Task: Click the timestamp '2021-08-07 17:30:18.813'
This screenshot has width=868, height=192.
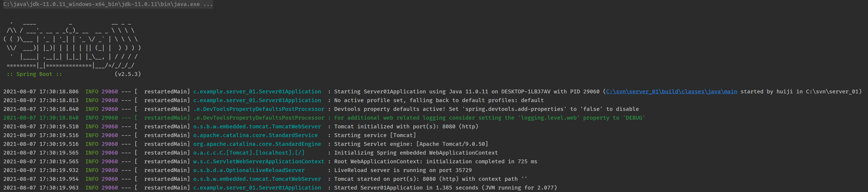Action: (41, 101)
